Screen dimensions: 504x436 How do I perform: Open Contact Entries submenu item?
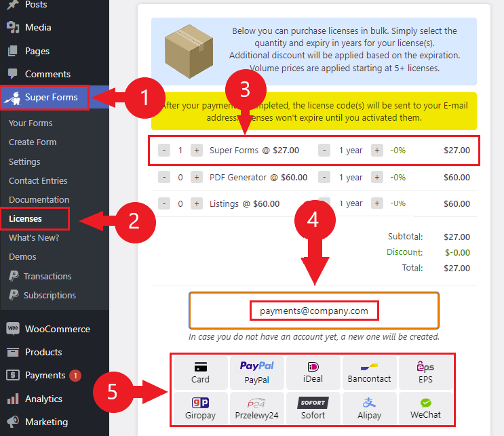point(38,180)
